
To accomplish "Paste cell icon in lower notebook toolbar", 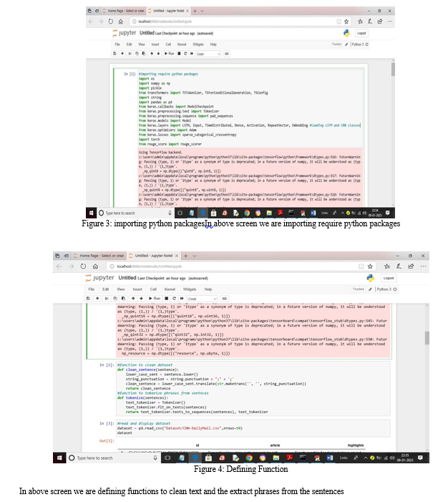I will coord(124,299).
